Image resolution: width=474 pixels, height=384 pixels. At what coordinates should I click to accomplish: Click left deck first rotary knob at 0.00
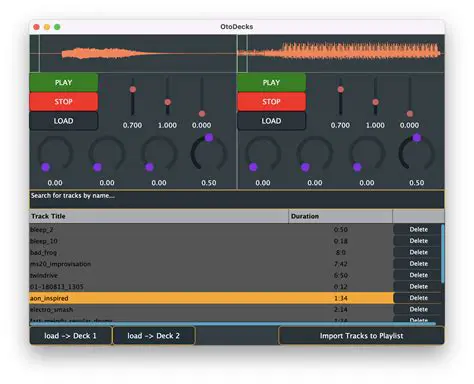55,153
